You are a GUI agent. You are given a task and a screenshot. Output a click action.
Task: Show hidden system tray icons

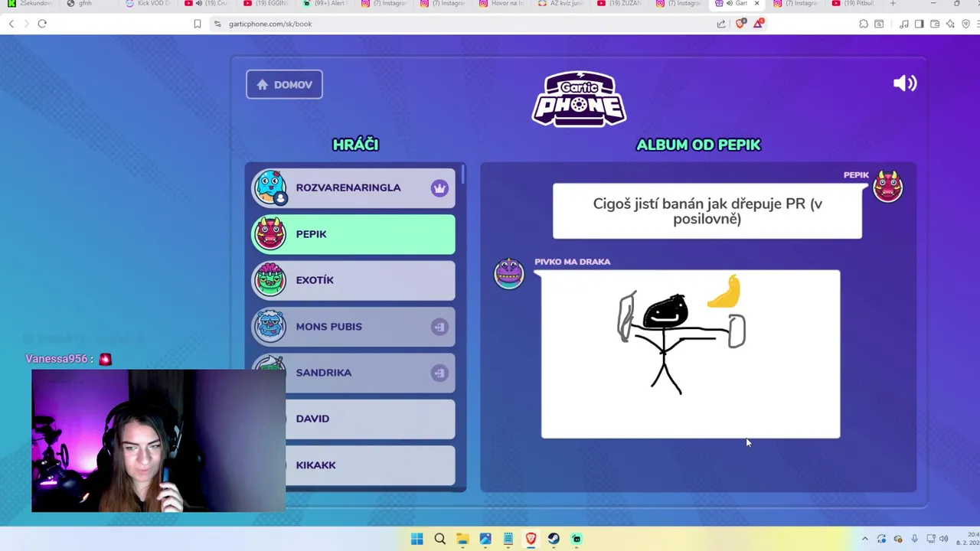tap(864, 539)
